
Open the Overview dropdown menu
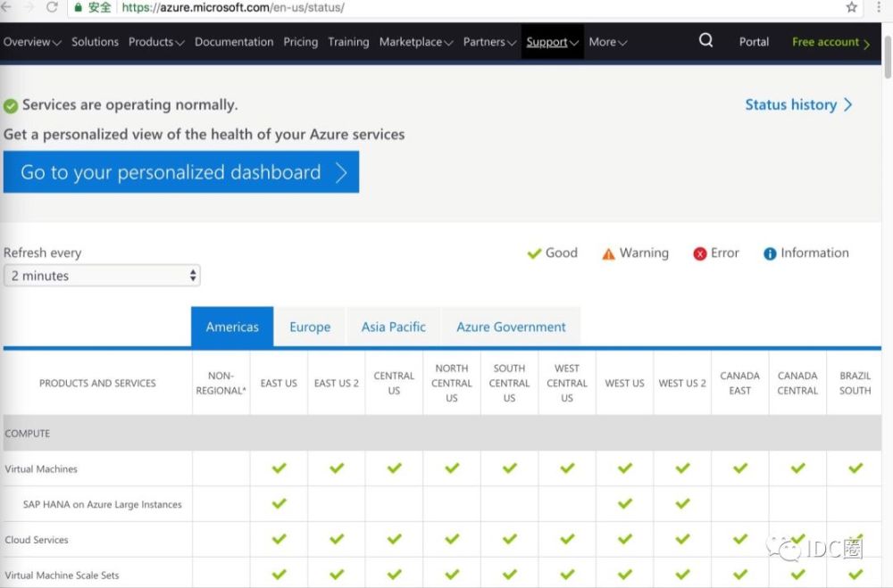coord(32,42)
